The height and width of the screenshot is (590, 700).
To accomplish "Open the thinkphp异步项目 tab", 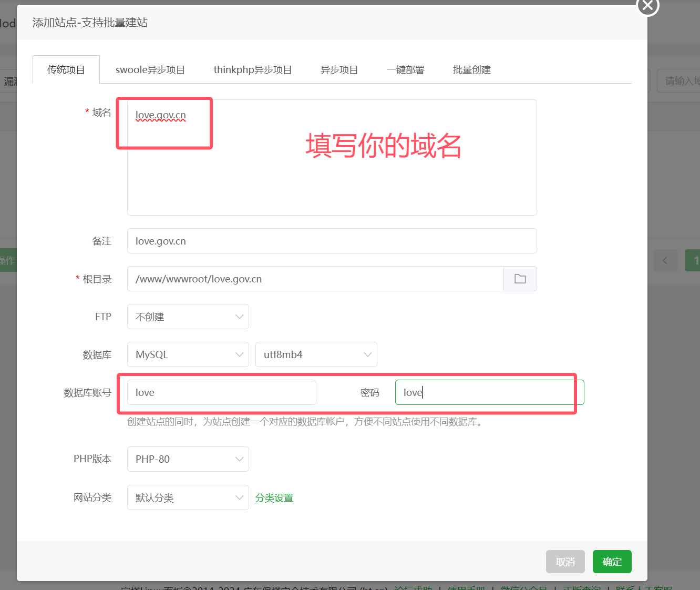I will click(252, 70).
